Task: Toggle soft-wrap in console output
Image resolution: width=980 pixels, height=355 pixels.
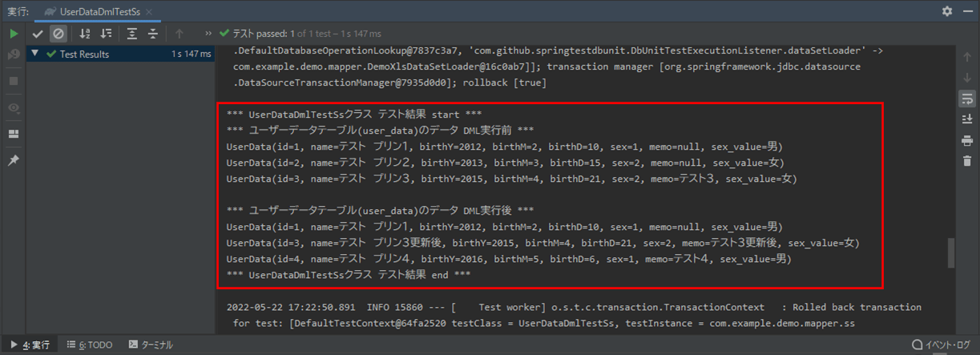Action: [966, 98]
